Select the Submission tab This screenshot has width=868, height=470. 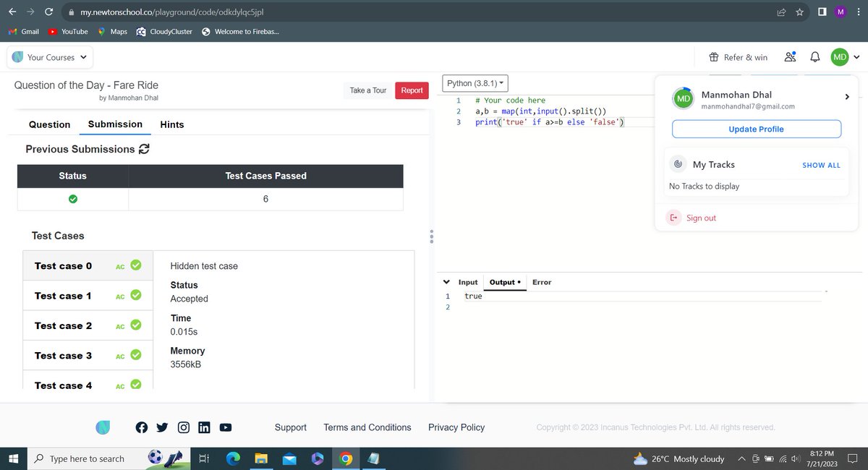click(115, 124)
